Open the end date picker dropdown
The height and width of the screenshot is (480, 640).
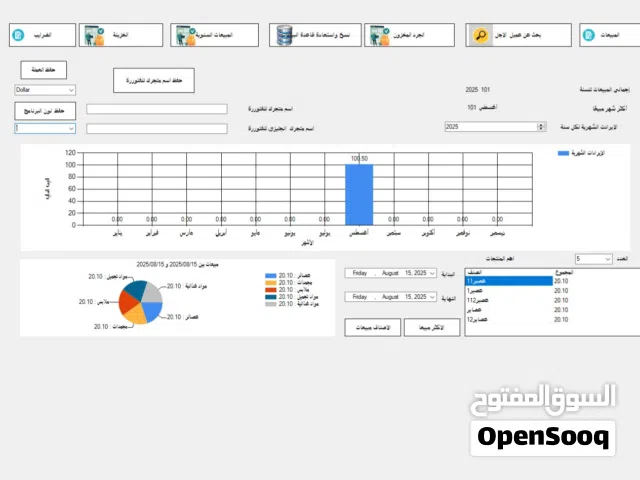click(x=432, y=297)
